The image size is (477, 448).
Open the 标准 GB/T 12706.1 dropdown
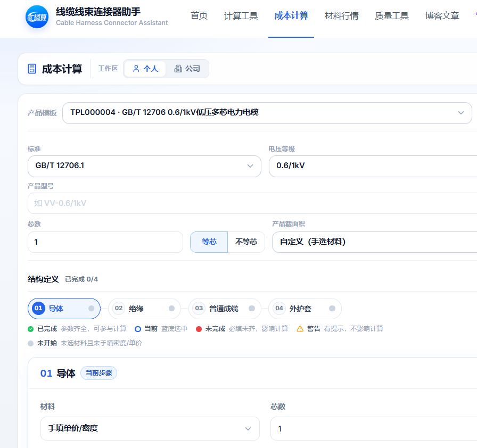pos(144,166)
